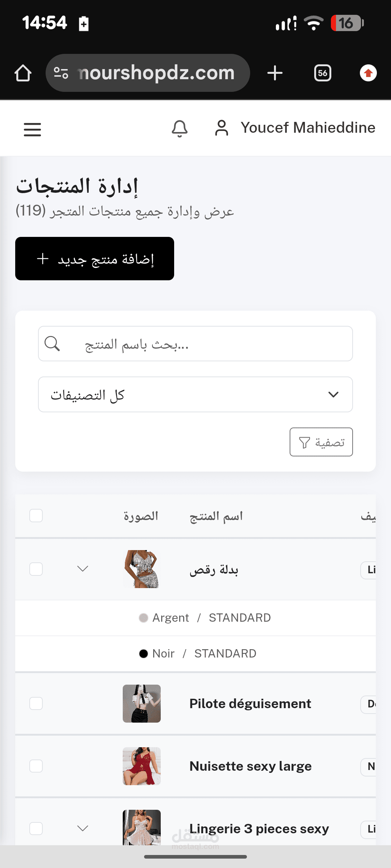Open site settings icon in address bar
The image size is (391, 868).
pos(61,73)
